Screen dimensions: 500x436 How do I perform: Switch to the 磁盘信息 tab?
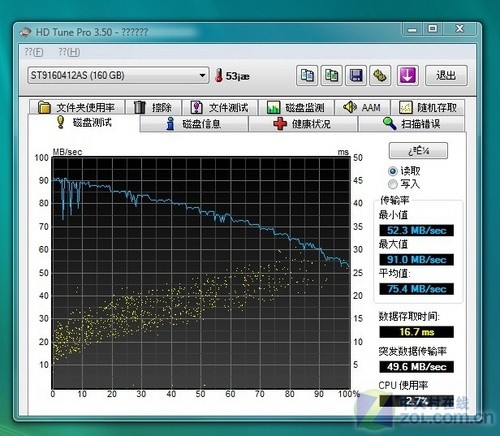(x=194, y=124)
